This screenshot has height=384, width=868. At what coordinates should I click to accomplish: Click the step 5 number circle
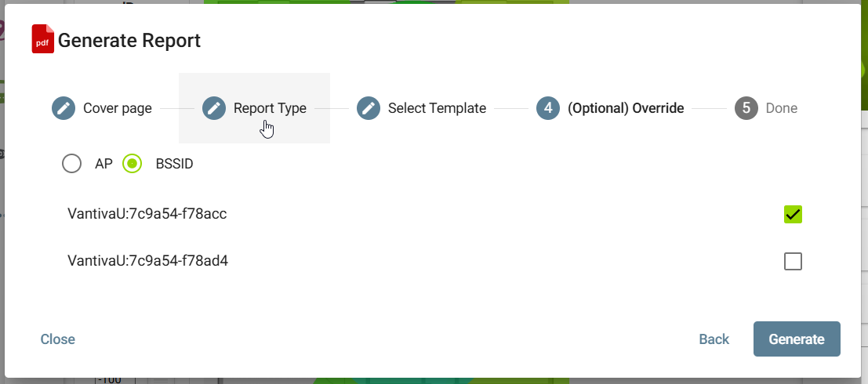[x=746, y=108]
